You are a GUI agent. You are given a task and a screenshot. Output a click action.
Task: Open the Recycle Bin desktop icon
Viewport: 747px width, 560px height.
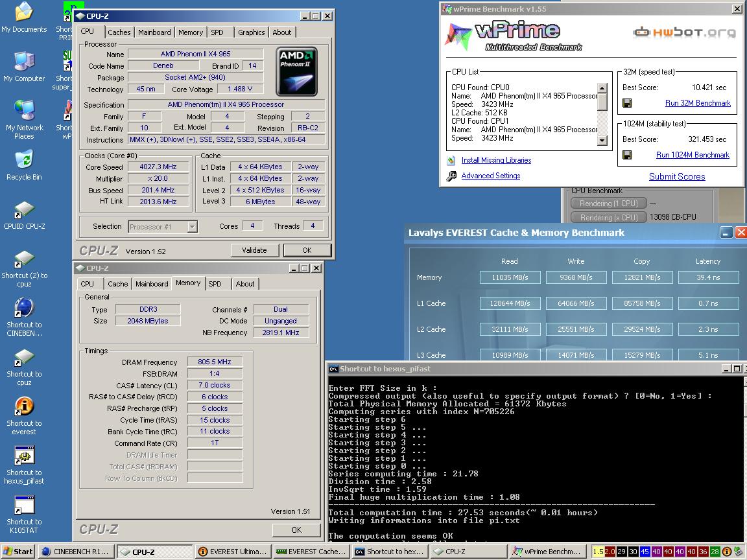(x=24, y=160)
